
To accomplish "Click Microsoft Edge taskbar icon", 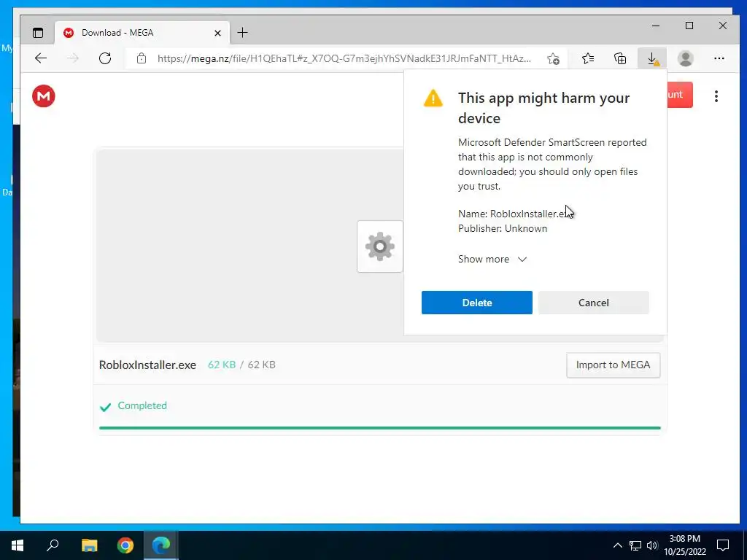I will [x=161, y=545].
